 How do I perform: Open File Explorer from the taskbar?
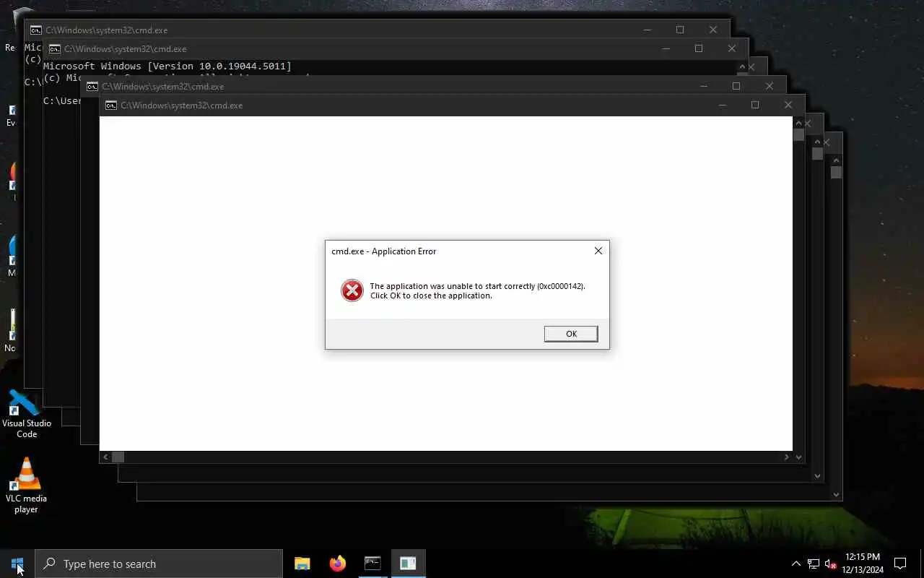pyautogui.click(x=302, y=564)
